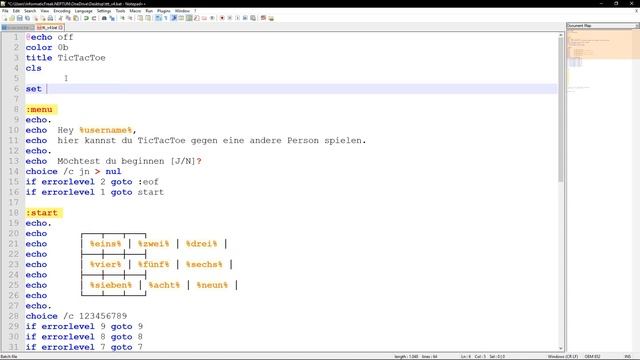Toggle synchronized vertical scrolling

[140, 18]
